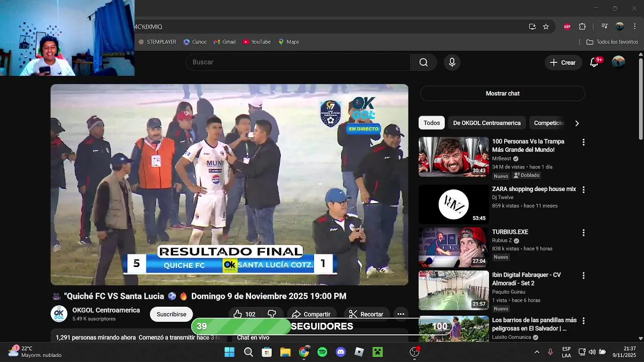This screenshot has width=644, height=362.
Task: Open File Explorer from taskbar
Action: (x=285, y=352)
